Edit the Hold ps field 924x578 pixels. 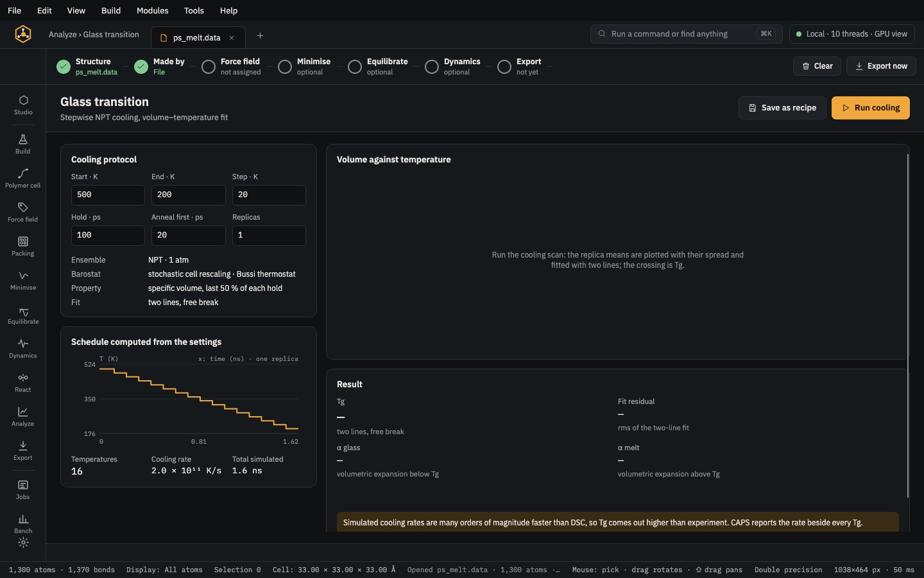[108, 236]
